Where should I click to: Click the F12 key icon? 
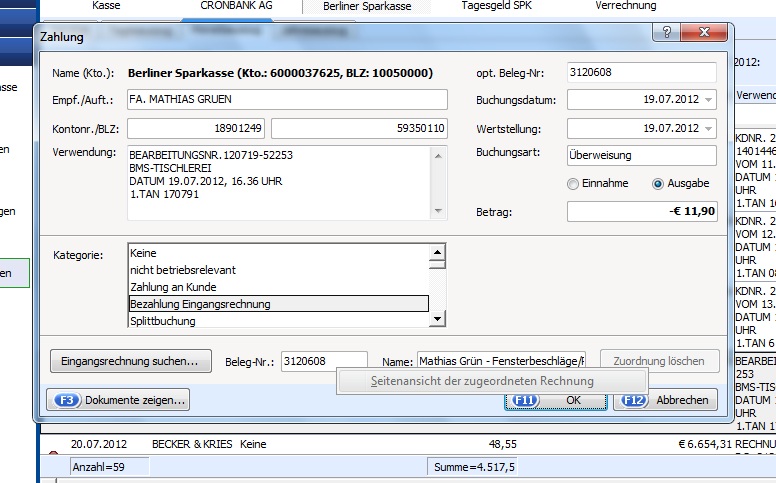click(634, 400)
